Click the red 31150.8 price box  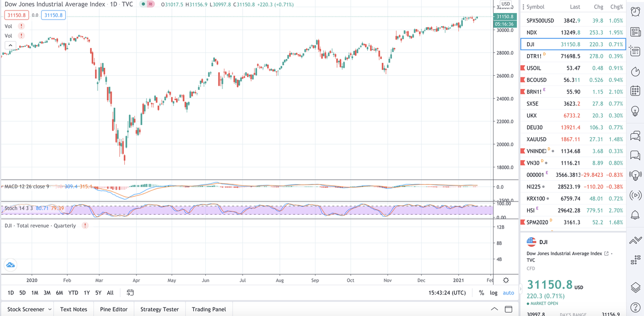coord(17,15)
